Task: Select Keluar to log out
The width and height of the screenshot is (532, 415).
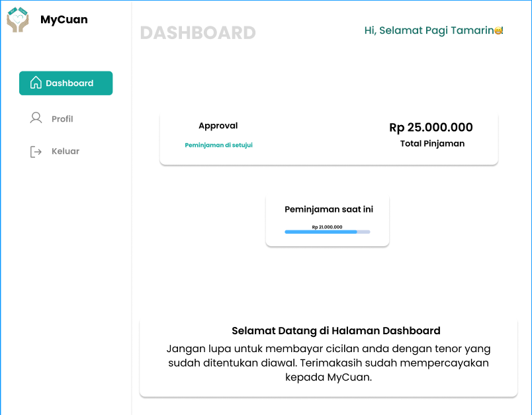Action: (x=64, y=151)
